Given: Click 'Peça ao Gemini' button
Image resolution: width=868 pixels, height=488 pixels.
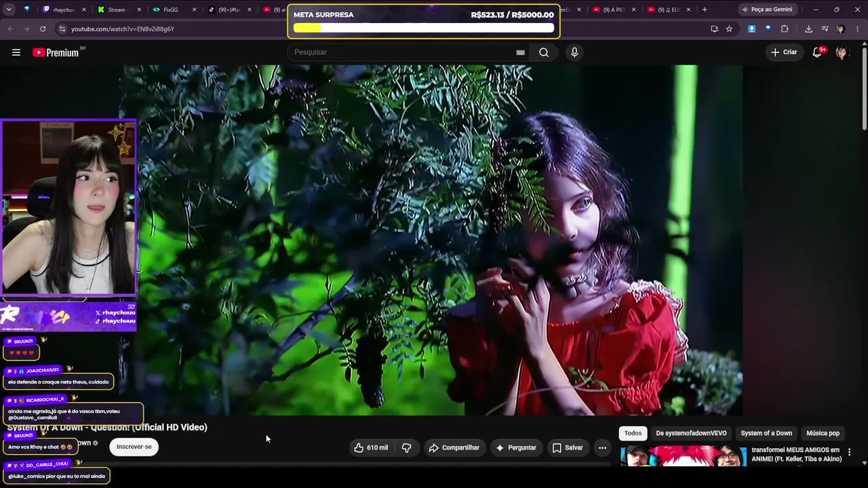Looking at the screenshot, I should coord(767,9).
